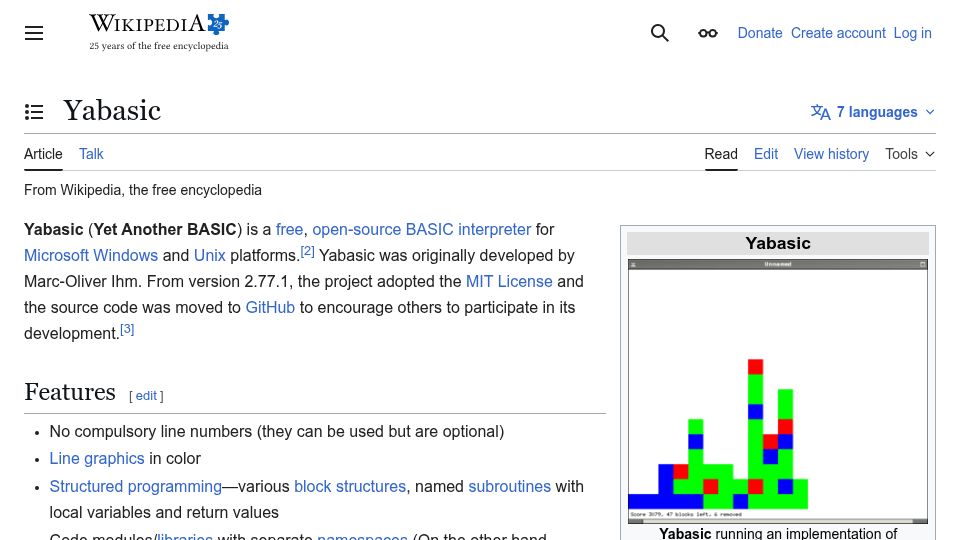Select the Read tab
The width and height of the screenshot is (960, 540).
[x=721, y=154]
